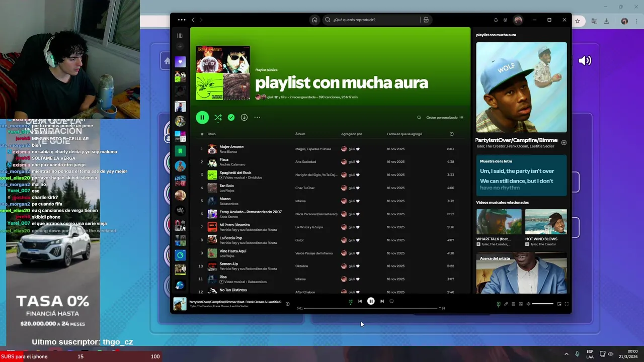Sort by Título column header

tap(211, 134)
